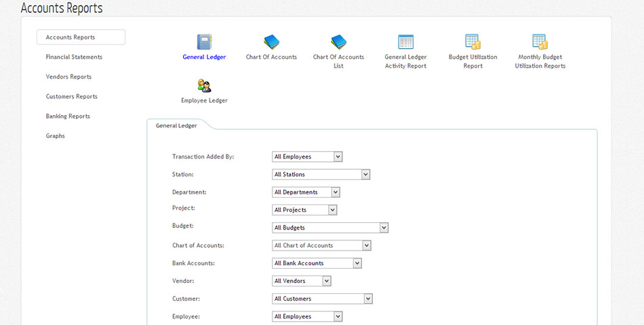Open the Chart Of Accounts List icon
Screen dimensions: 644x325
click(x=338, y=42)
